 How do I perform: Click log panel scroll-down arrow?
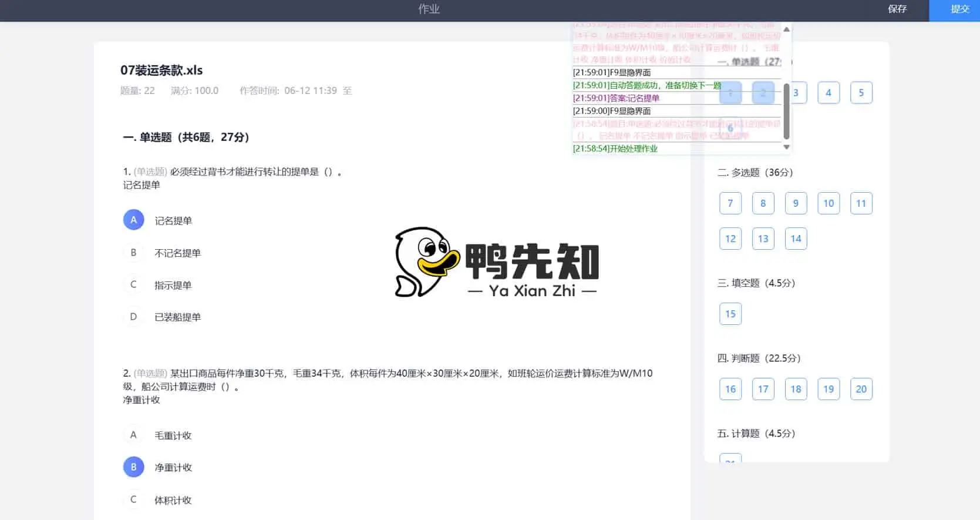point(787,147)
